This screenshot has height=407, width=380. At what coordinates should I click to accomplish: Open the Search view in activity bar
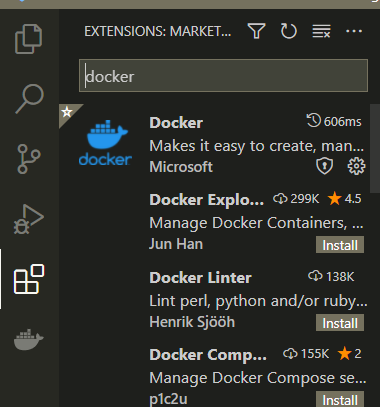tap(29, 99)
